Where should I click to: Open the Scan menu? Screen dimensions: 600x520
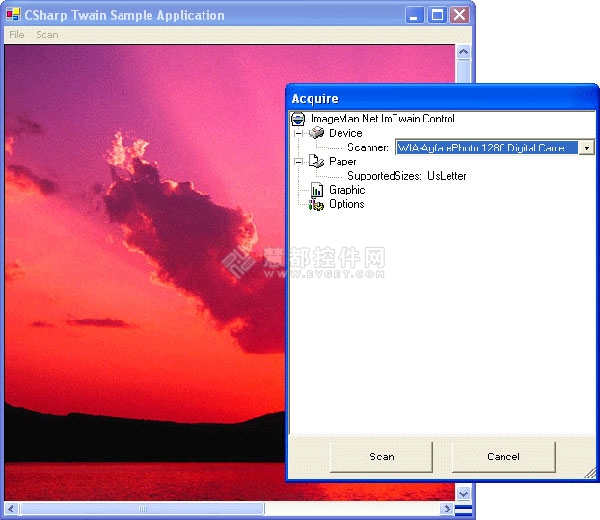tap(47, 35)
